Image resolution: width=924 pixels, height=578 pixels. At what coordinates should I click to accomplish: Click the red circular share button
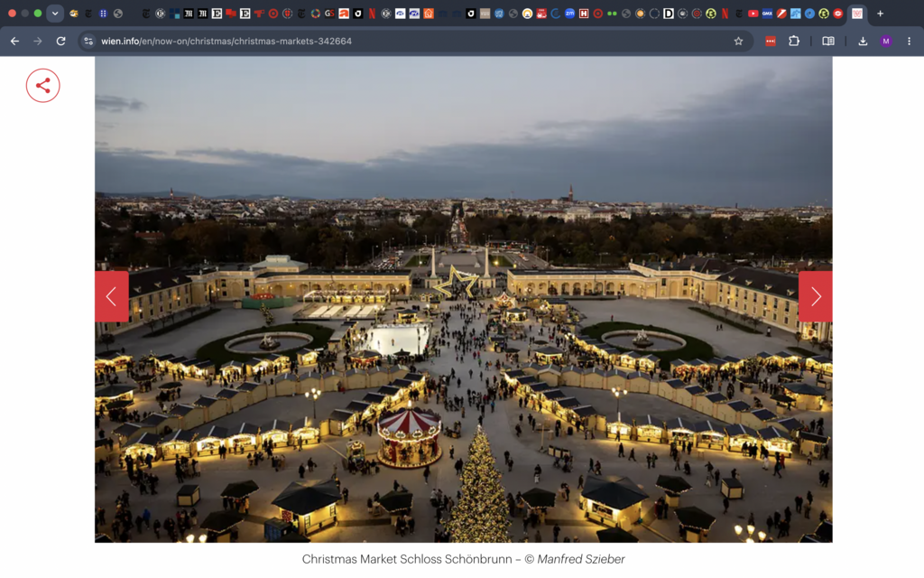click(43, 86)
